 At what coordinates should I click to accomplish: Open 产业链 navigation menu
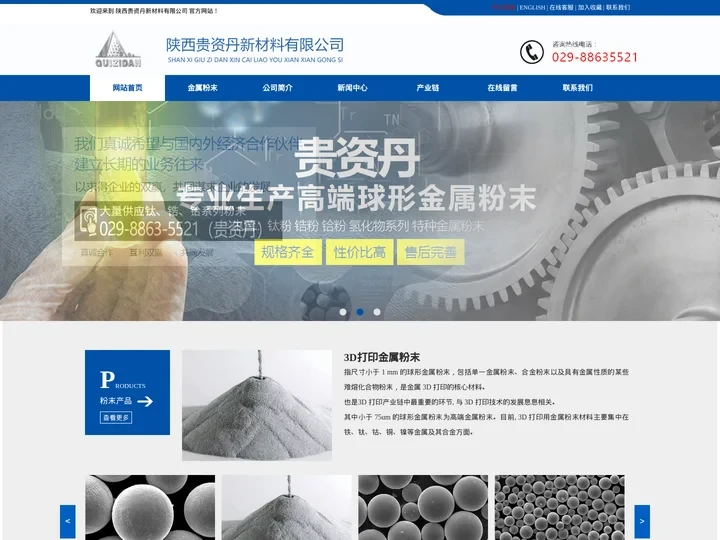tap(428, 88)
